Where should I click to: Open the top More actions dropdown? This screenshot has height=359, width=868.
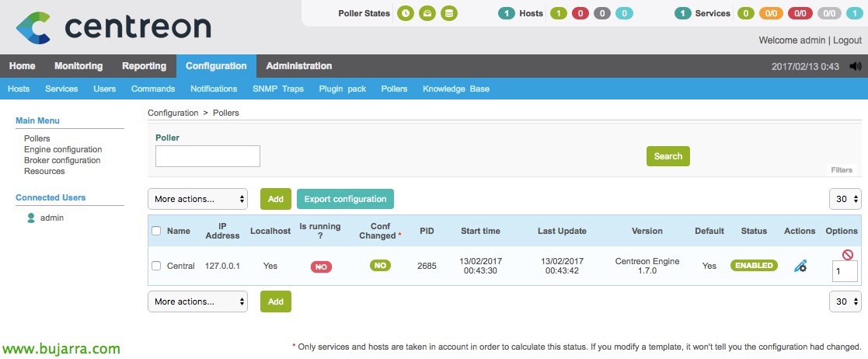197,199
